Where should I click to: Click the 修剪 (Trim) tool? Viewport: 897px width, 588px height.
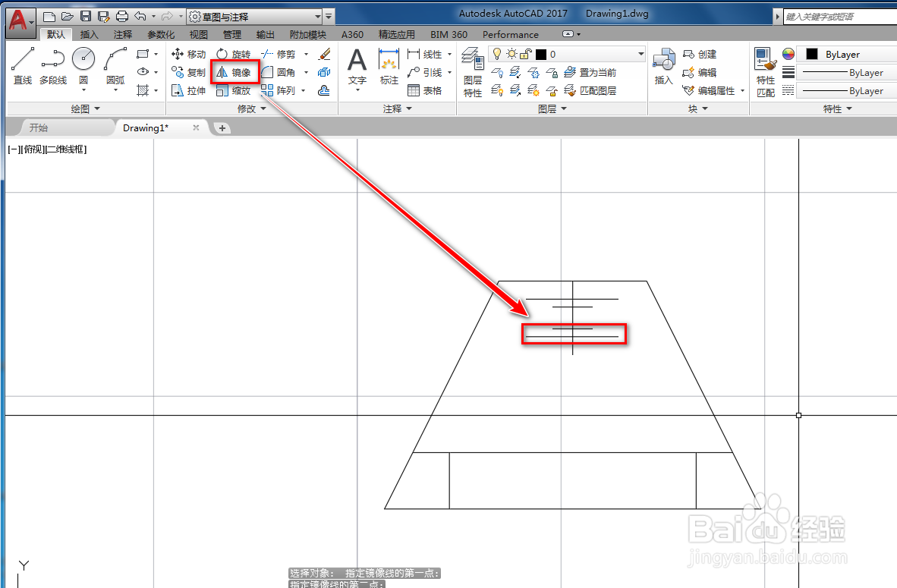click(x=279, y=55)
